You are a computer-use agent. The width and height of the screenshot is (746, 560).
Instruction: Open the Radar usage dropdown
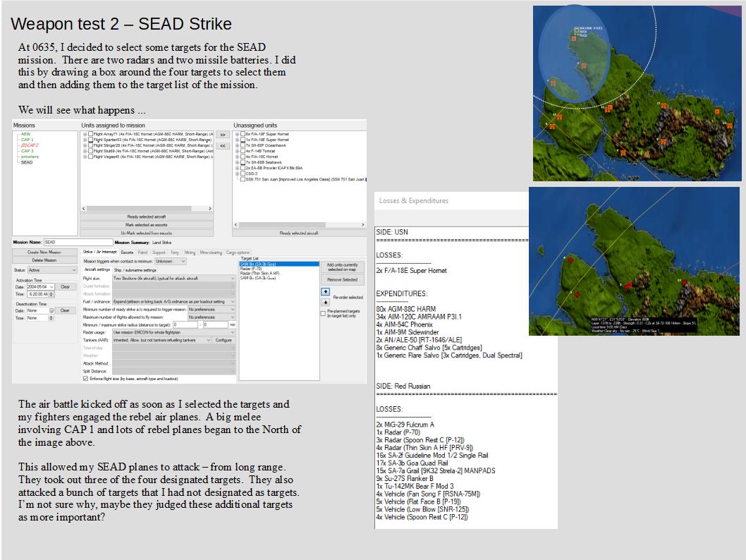pos(173,332)
